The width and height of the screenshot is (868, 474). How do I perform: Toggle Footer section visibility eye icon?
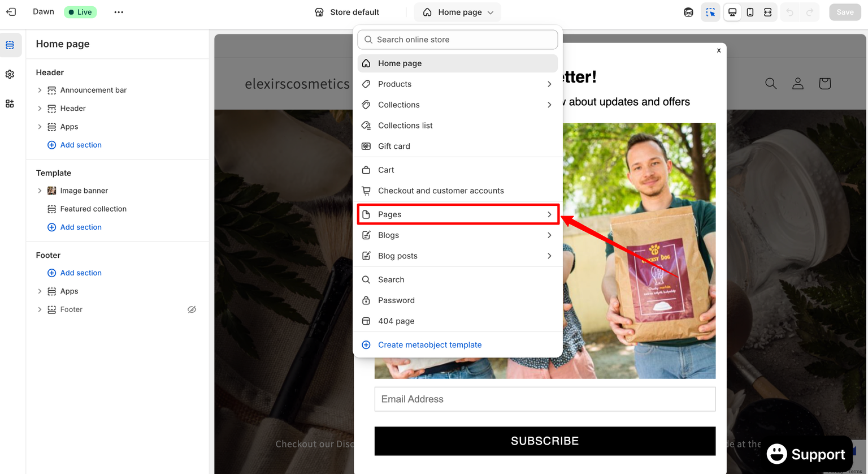point(192,309)
